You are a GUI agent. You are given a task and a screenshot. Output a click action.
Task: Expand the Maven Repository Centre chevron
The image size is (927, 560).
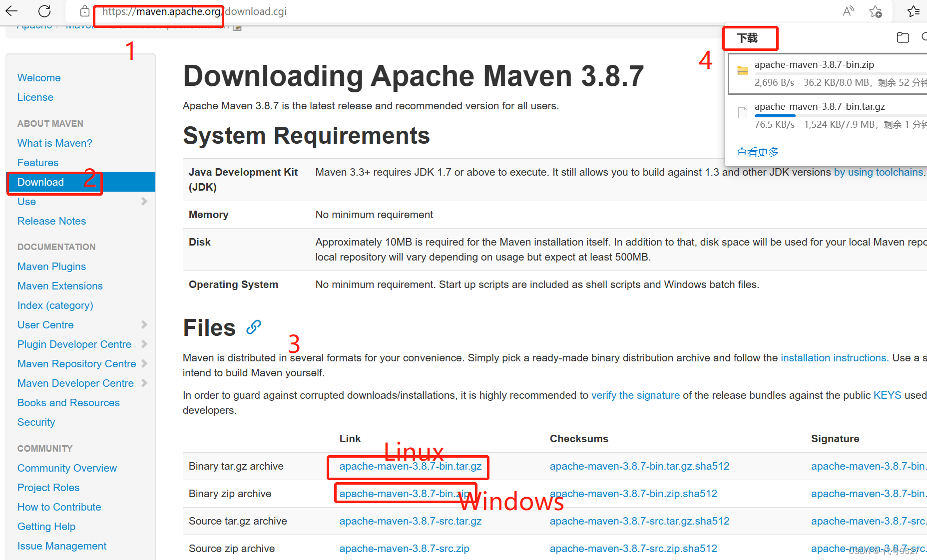coord(144,363)
